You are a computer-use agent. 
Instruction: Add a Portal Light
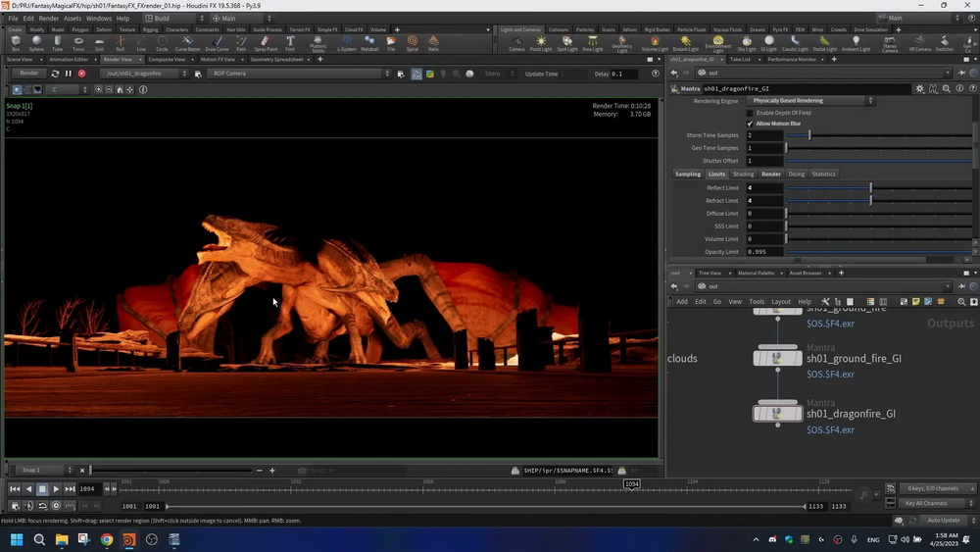(x=824, y=43)
